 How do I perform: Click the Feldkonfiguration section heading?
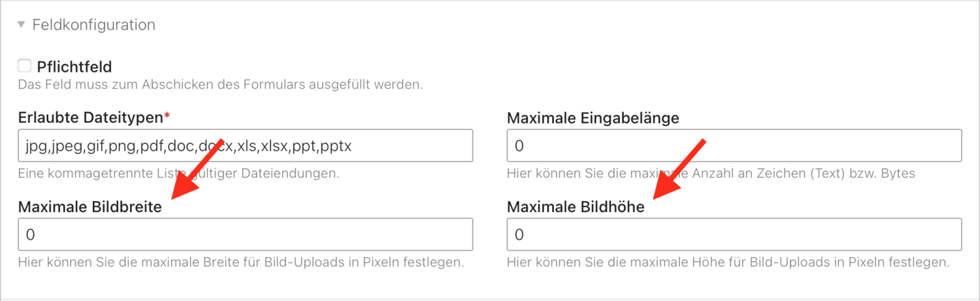click(x=93, y=25)
